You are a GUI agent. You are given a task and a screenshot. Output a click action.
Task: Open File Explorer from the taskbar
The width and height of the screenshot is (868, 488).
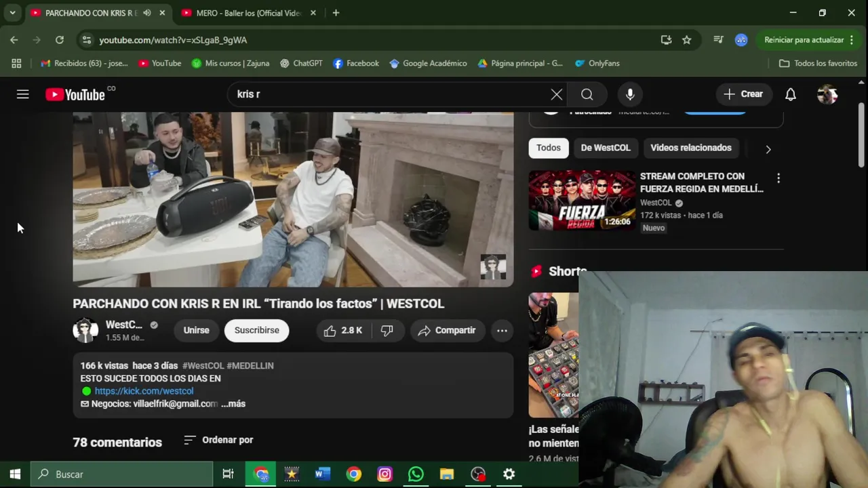tap(447, 474)
